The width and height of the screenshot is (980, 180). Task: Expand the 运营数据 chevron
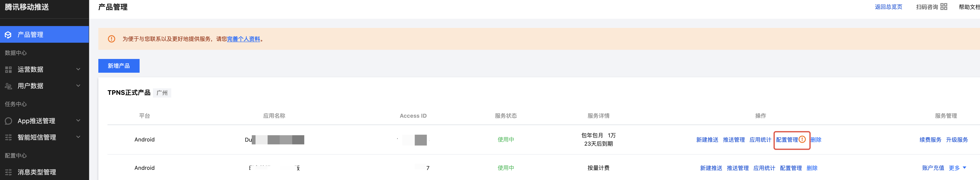tap(78, 69)
